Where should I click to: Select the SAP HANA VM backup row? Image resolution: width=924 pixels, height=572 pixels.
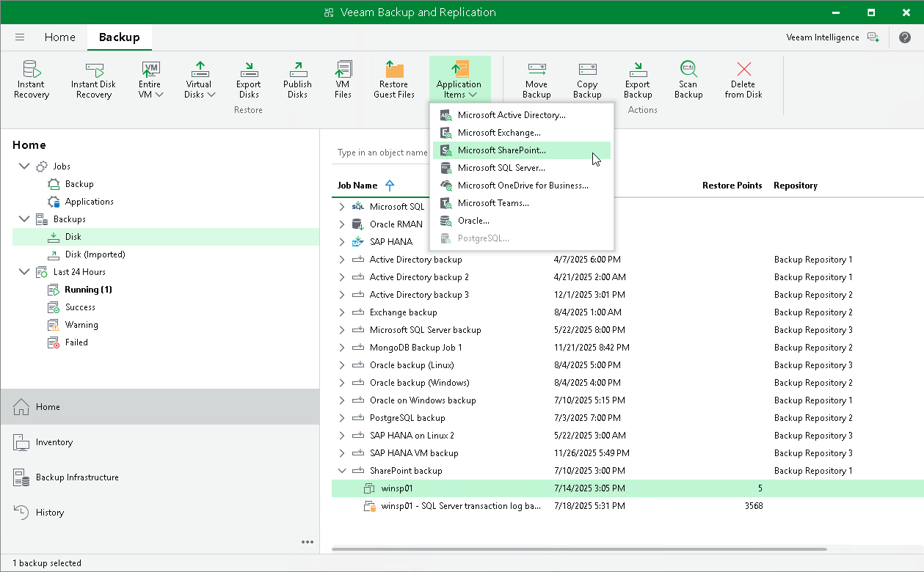[x=627, y=453]
